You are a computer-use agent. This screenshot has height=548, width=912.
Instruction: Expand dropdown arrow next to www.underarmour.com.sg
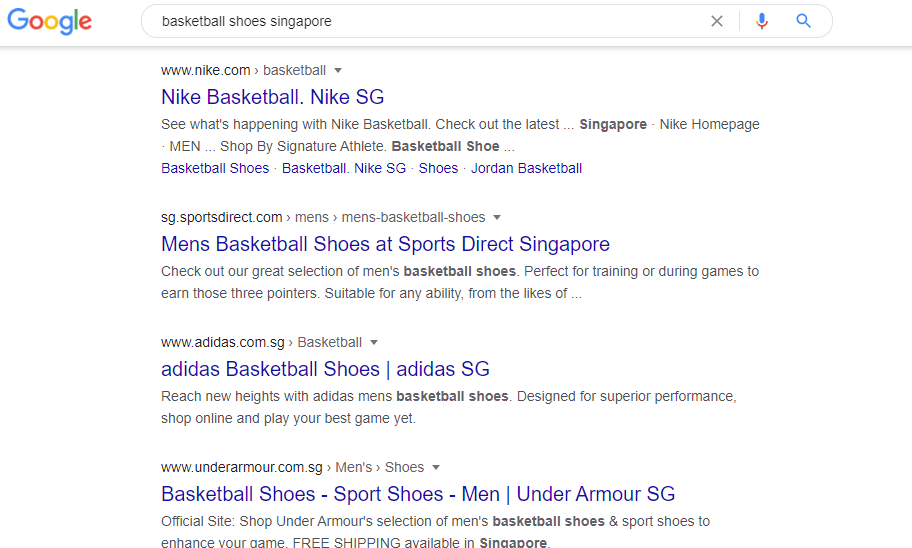(436, 468)
